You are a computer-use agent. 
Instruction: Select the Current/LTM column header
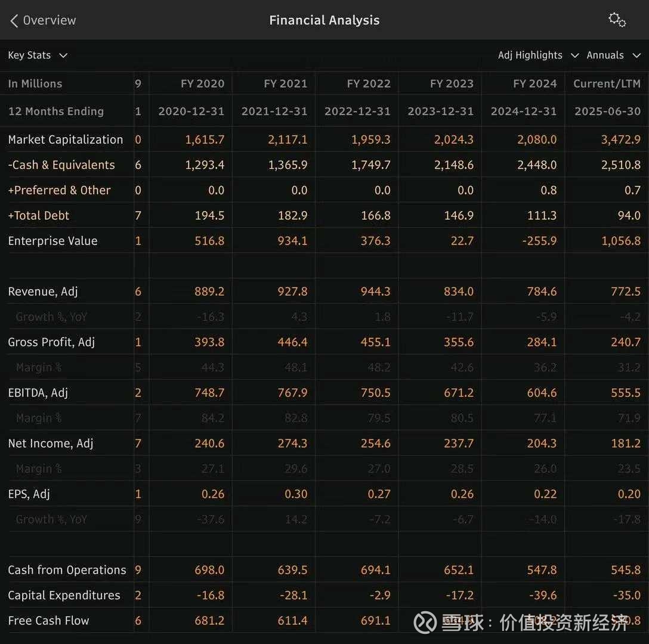pos(607,83)
